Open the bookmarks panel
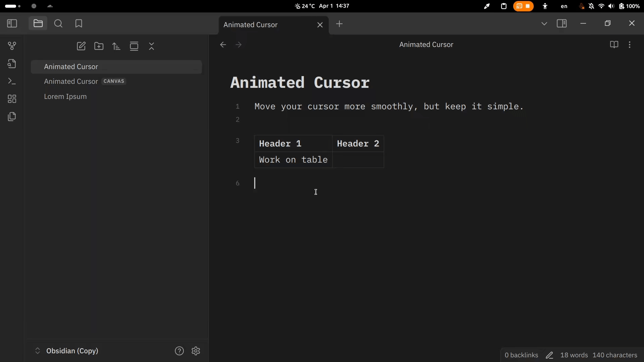Screen dimensions: 644x362 coord(79,23)
